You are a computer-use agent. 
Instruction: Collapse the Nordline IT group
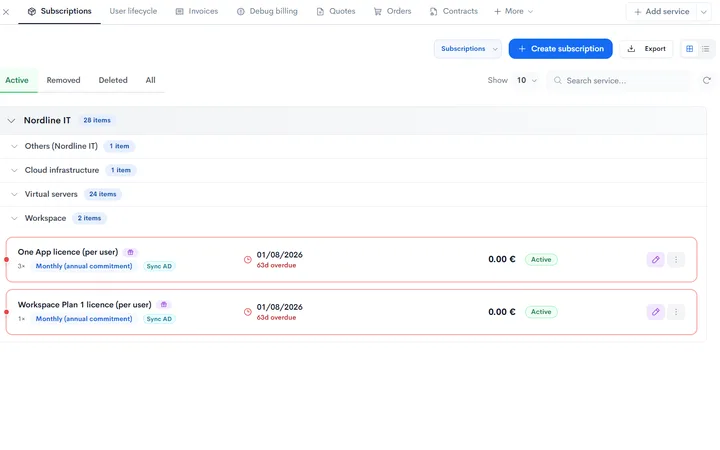(x=11, y=120)
